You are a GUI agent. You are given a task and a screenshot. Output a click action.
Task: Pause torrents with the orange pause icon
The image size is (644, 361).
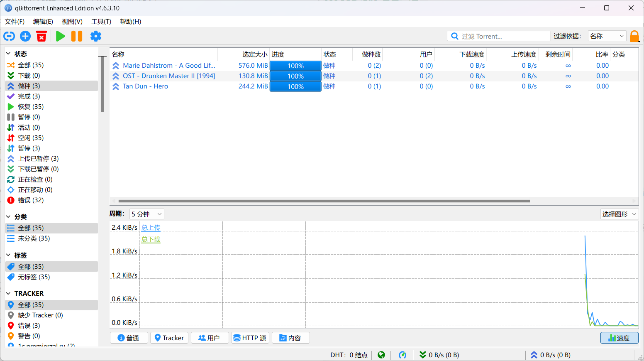pyautogui.click(x=77, y=36)
